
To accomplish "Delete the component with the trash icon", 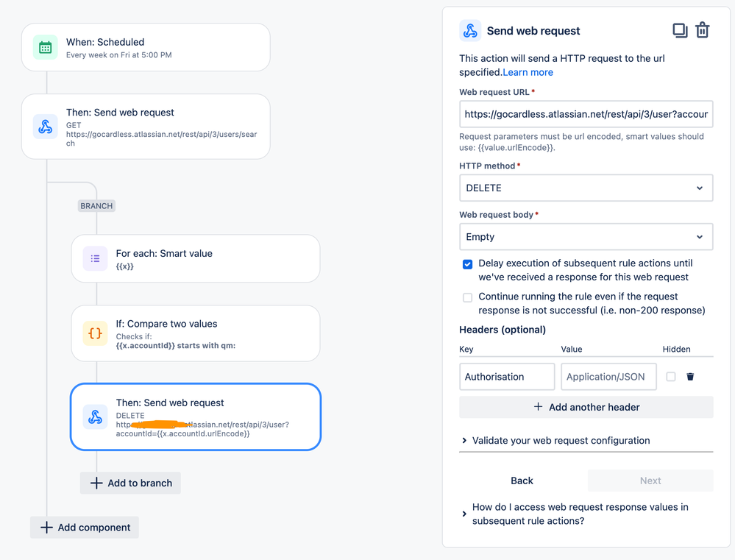I will click(x=702, y=30).
